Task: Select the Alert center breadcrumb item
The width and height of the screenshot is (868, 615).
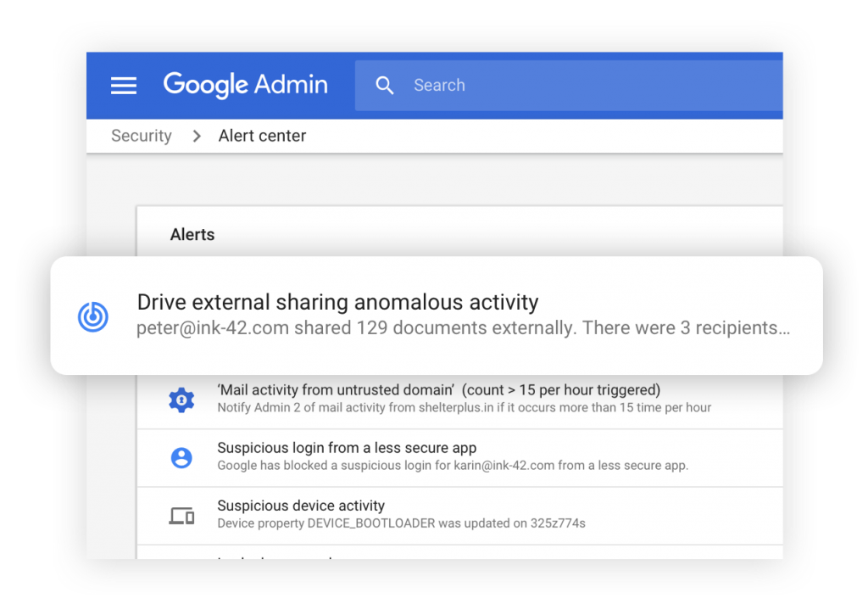Action: (262, 136)
